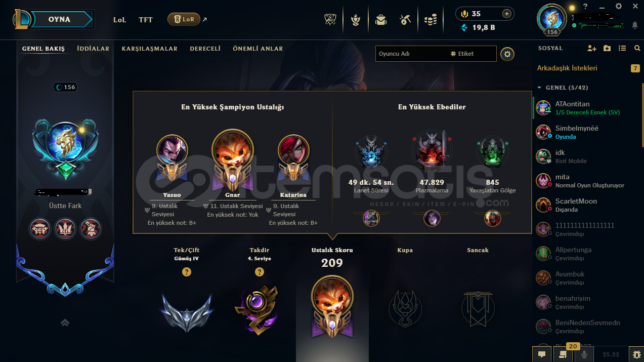Open the Store coins icon
Screen dimensions: 644x362
431,20
